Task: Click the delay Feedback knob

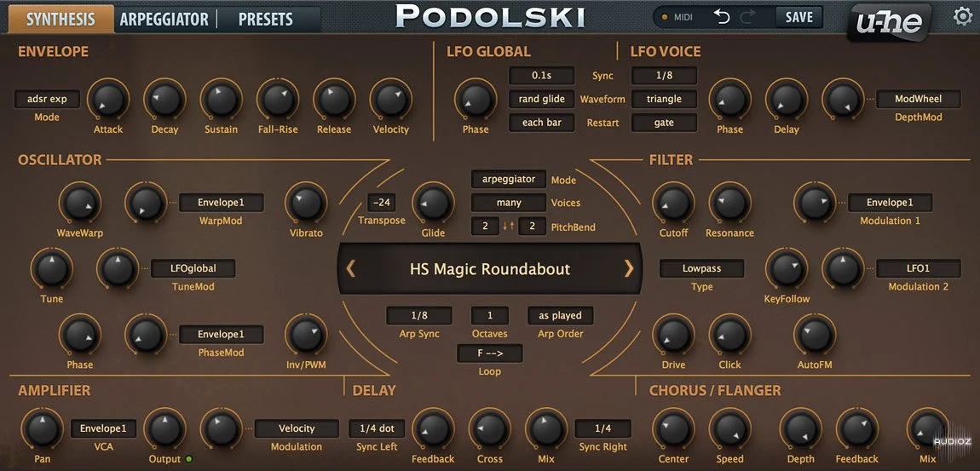Action: pyautogui.click(x=433, y=429)
